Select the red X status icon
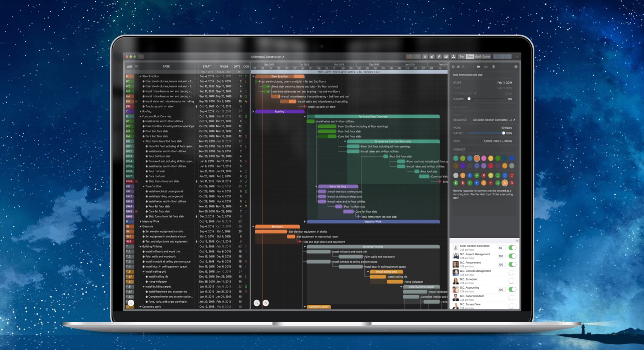Screen dimensions: 644x350 coord(484,175)
